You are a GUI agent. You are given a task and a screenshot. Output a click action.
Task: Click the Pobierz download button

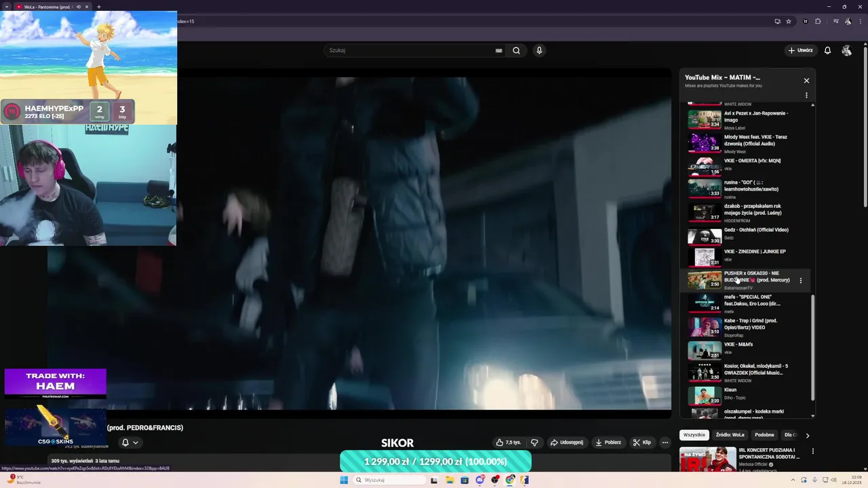608,443
